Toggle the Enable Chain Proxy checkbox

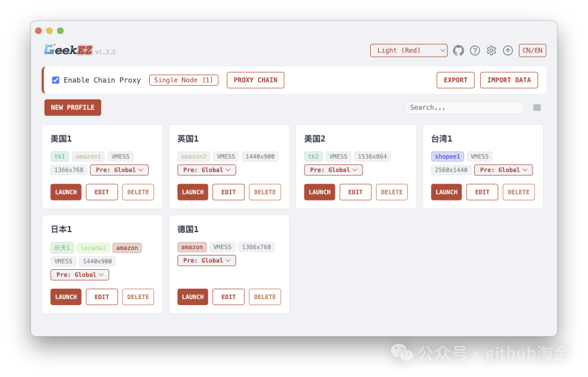[56, 80]
